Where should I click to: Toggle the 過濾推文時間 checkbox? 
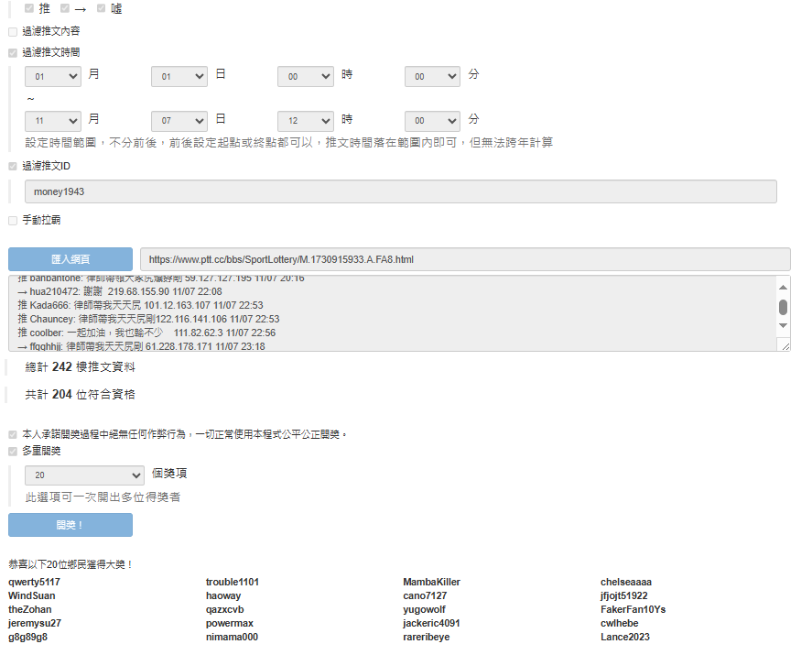click(x=13, y=53)
